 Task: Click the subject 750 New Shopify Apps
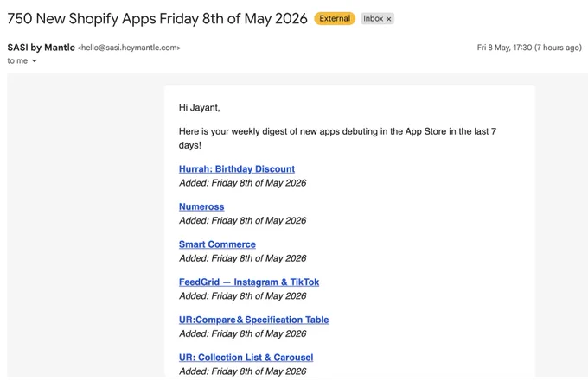click(x=157, y=18)
